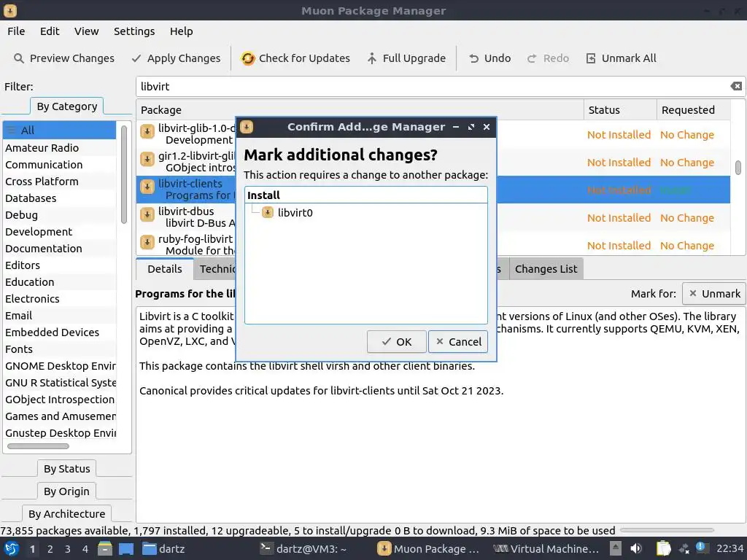Click the libvirt-dbus package icon
The width and height of the screenshot is (747, 560).
pos(147,214)
